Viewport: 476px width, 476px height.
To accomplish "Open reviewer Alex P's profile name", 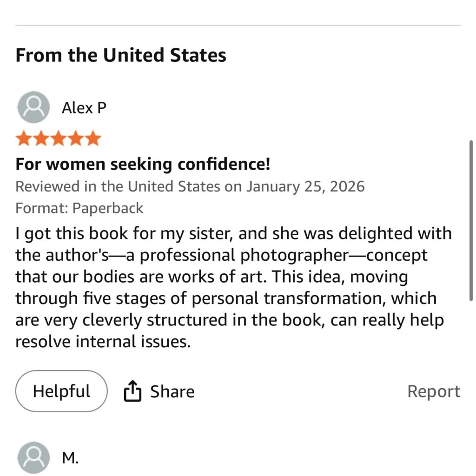I will (84, 108).
